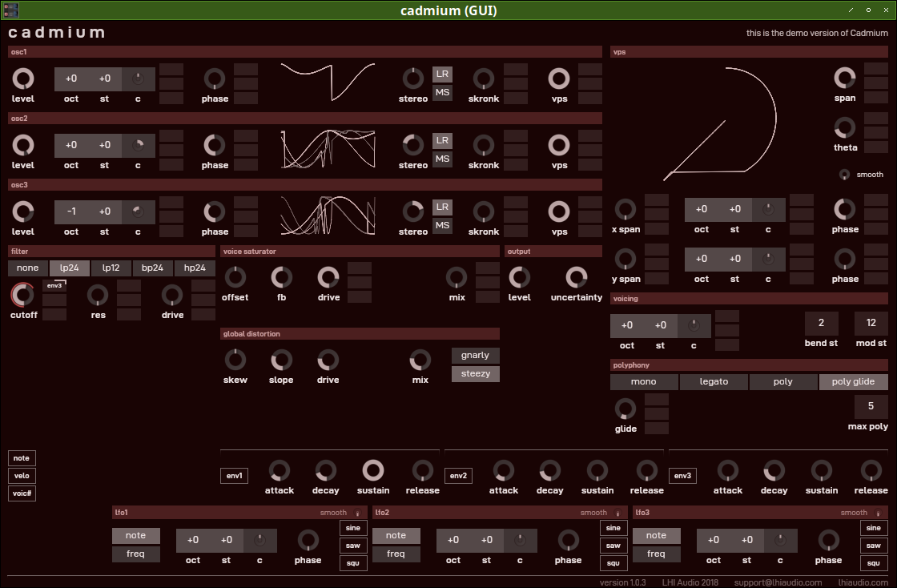Image resolution: width=897 pixels, height=588 pixels.
Task: Set osc2 stereo mode to MS
Action: coord(442,159)
